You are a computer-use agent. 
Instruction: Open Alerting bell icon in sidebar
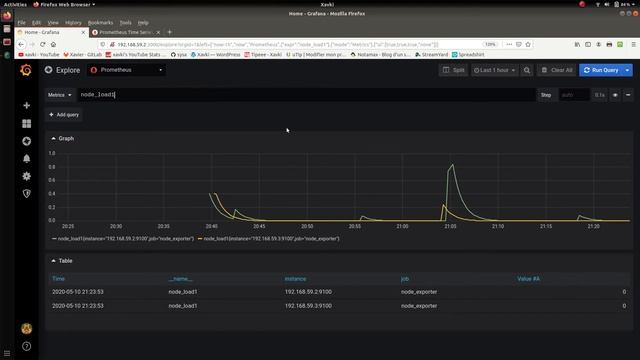(x=27, y=159)
